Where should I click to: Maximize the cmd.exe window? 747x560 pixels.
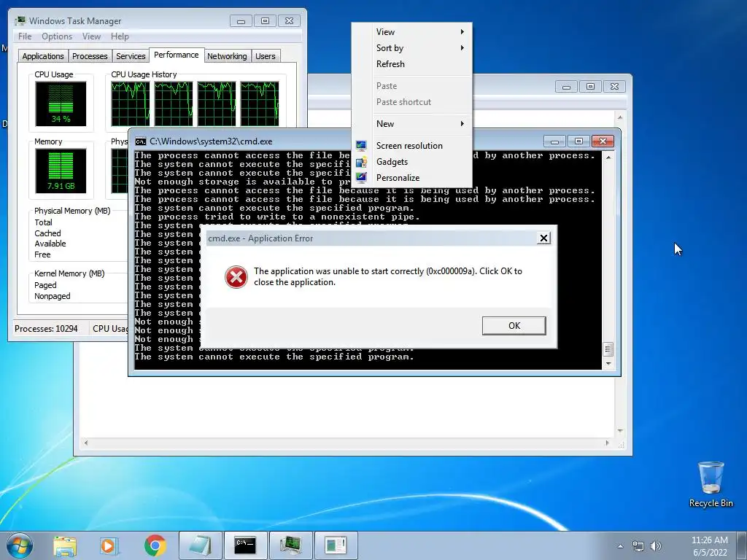click(x=578, y=141)
